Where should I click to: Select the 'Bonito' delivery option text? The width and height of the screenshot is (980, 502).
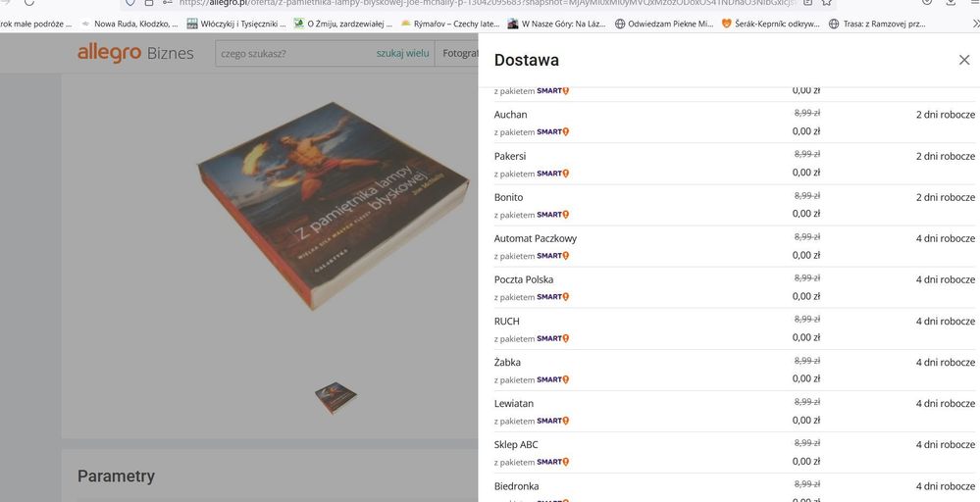508,197
